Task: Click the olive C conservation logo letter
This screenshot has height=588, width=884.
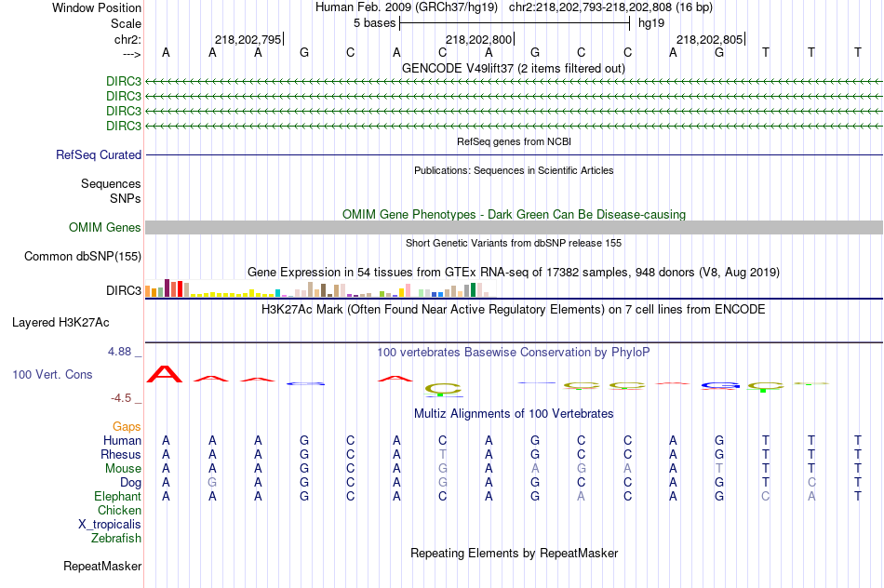Action: [443, 389]
